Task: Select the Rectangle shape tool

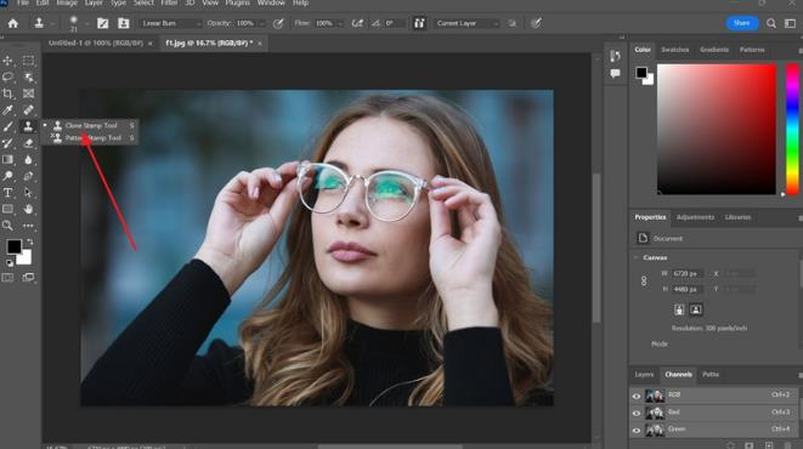Action: tap(8, 209)
